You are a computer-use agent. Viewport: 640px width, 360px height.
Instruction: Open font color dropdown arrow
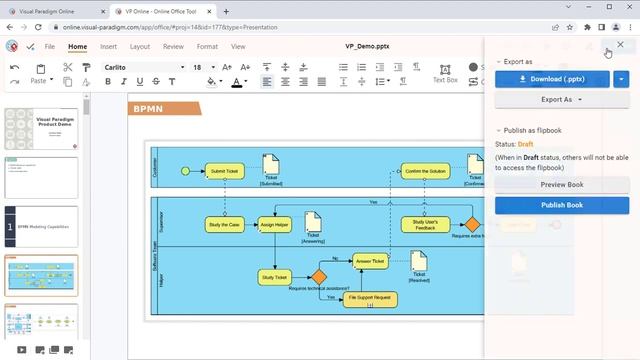pos(246,81)
